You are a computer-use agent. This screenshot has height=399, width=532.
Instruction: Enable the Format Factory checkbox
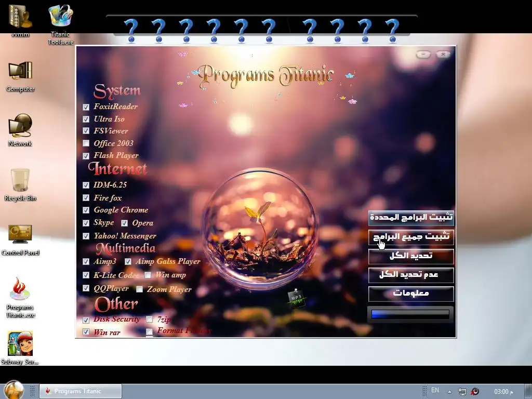(149, 332)
